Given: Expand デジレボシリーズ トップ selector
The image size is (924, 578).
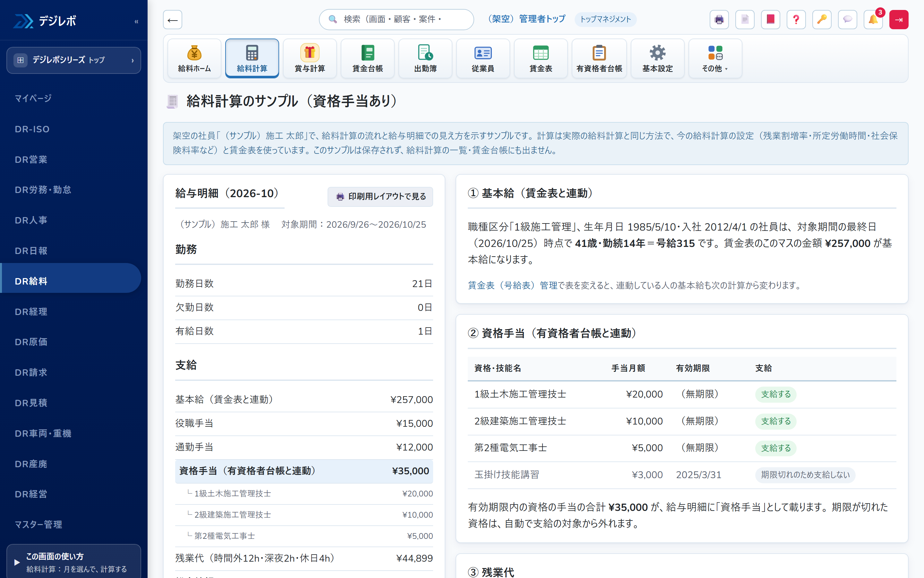Looking at the screenshot, I should pos(74,60).
